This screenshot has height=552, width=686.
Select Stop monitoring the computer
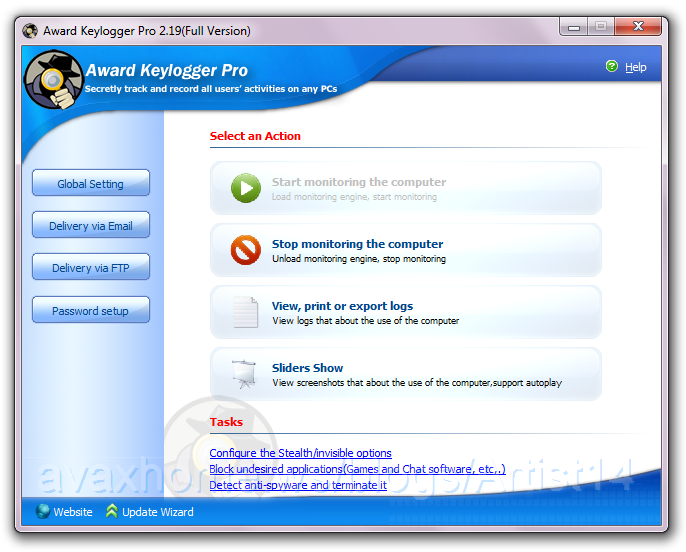coord(406,250)
